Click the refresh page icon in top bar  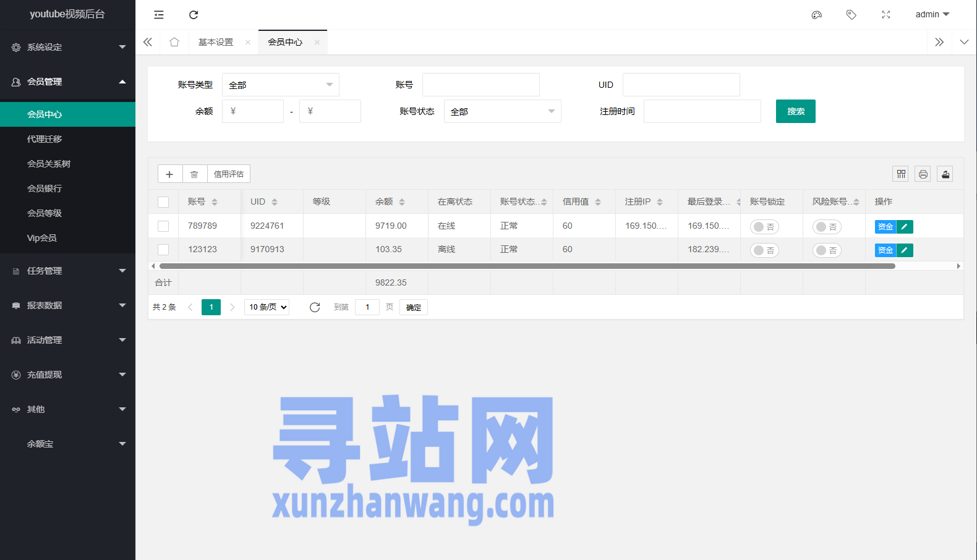click(194, 15)
